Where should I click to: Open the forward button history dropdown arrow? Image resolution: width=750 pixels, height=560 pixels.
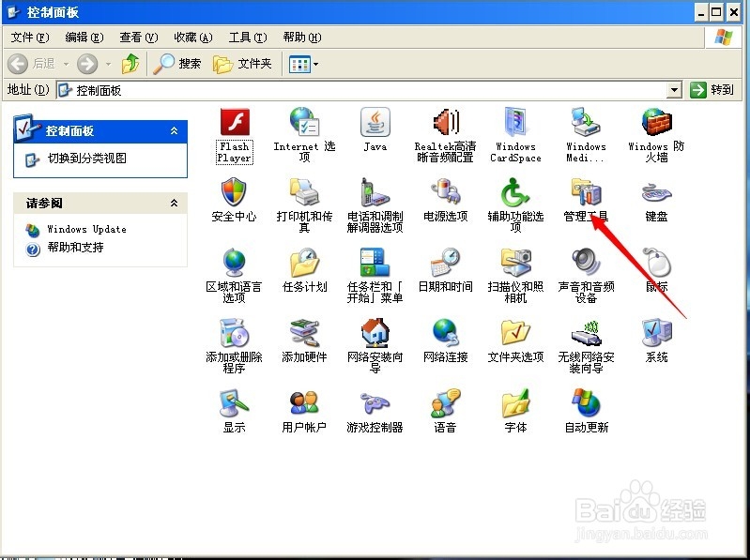point(109,64)
